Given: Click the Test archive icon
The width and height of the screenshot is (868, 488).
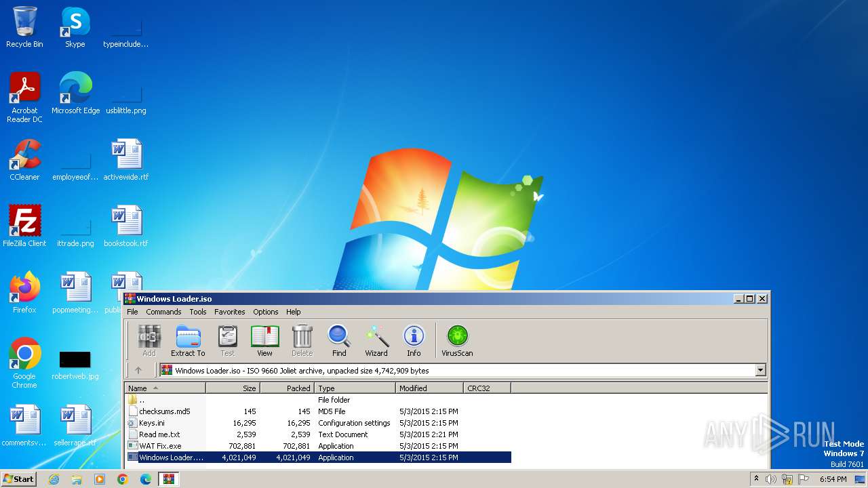Looking at the screenshot, I should (228, 340).
